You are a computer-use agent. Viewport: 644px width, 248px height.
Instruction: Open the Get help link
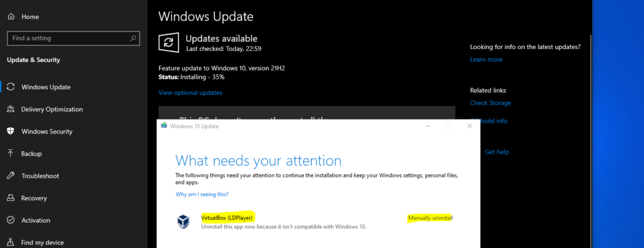497,152
